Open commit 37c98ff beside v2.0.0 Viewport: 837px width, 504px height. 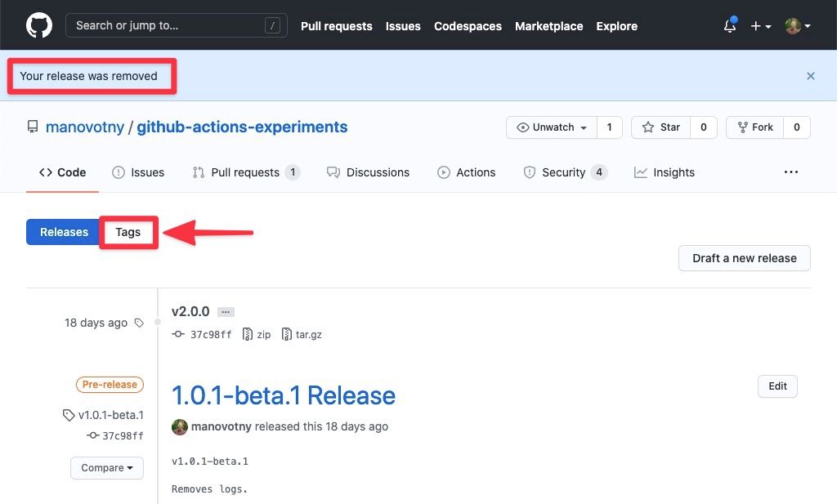click(x=202, y=334)
